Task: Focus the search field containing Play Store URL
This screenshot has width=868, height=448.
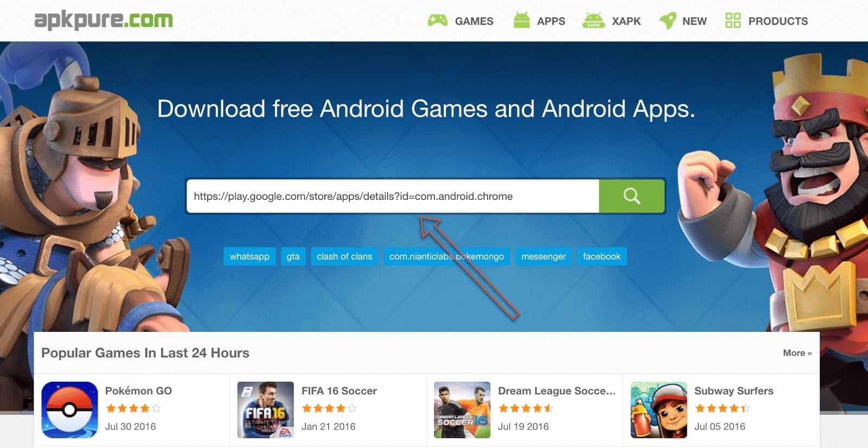Action: coord(393,196)
